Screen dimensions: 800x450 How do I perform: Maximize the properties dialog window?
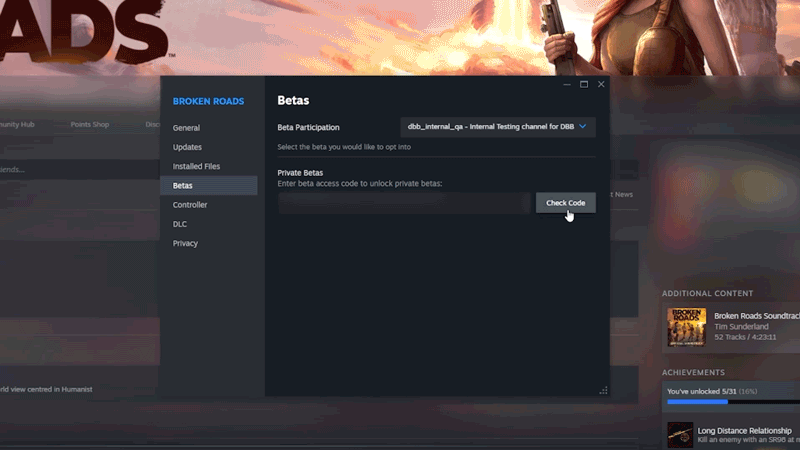(x=584, y=85)
